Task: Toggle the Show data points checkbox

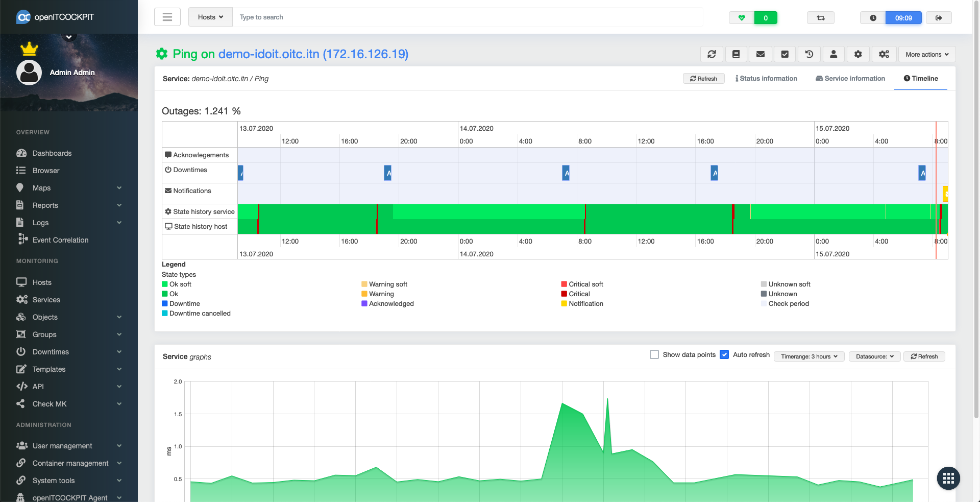Action: click(x=654, y=354)
